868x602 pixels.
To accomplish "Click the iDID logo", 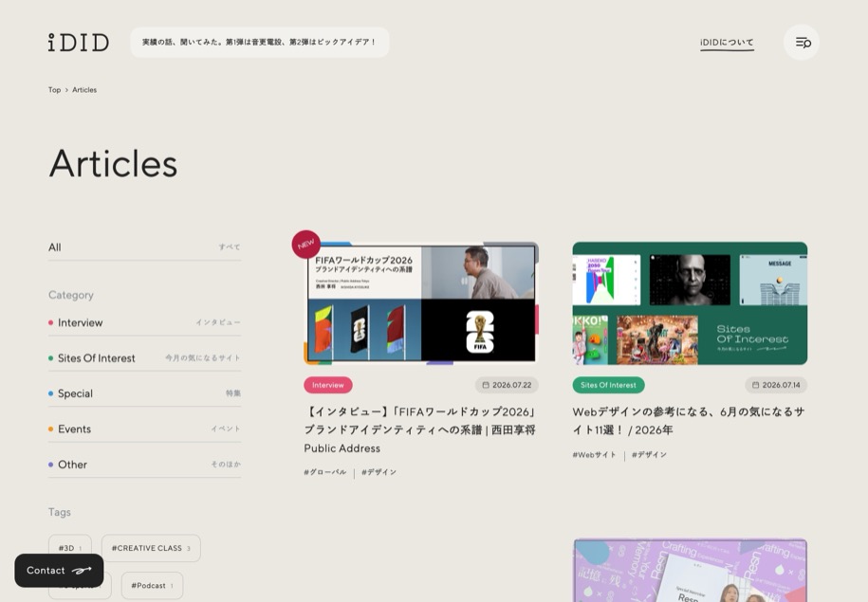I will (78, 43).
